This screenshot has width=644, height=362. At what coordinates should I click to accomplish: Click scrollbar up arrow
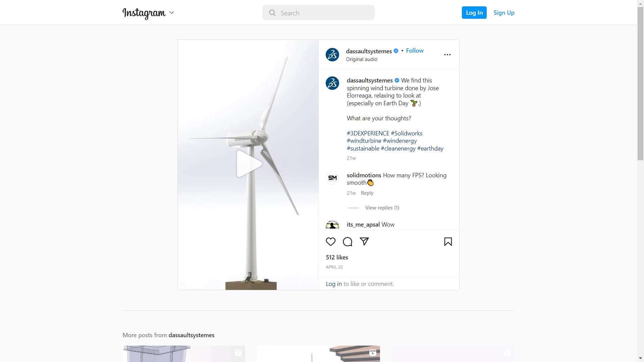(640, 3)
